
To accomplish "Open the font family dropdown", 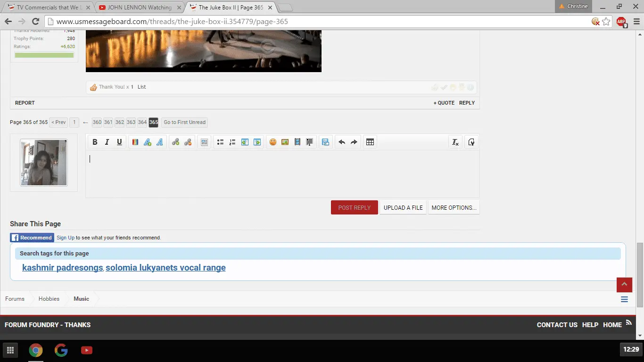I will (160, 142).
